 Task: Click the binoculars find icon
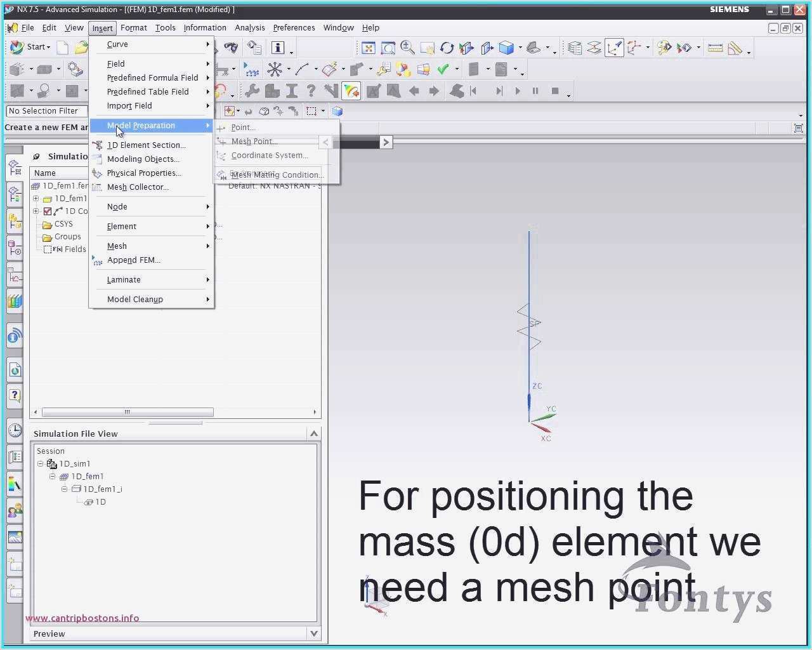click(232, 48)
